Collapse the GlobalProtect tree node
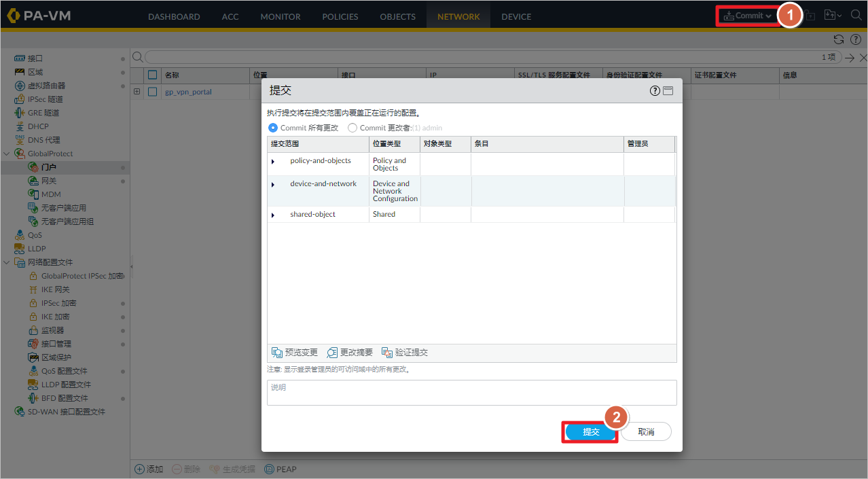This screenshot has height=479, width=868. tap(7, 154)
